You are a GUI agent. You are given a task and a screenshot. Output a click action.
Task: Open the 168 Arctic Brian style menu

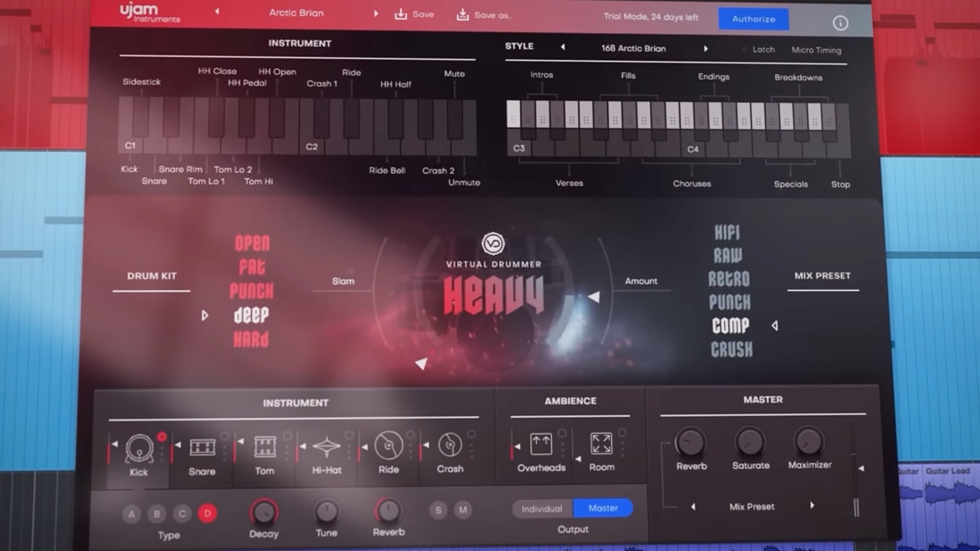633,48
